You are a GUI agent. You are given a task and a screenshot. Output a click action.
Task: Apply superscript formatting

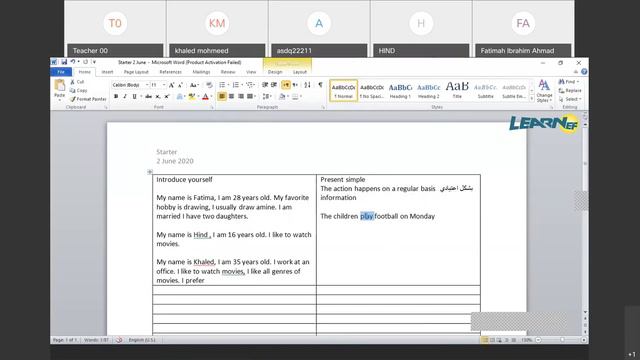167,97
